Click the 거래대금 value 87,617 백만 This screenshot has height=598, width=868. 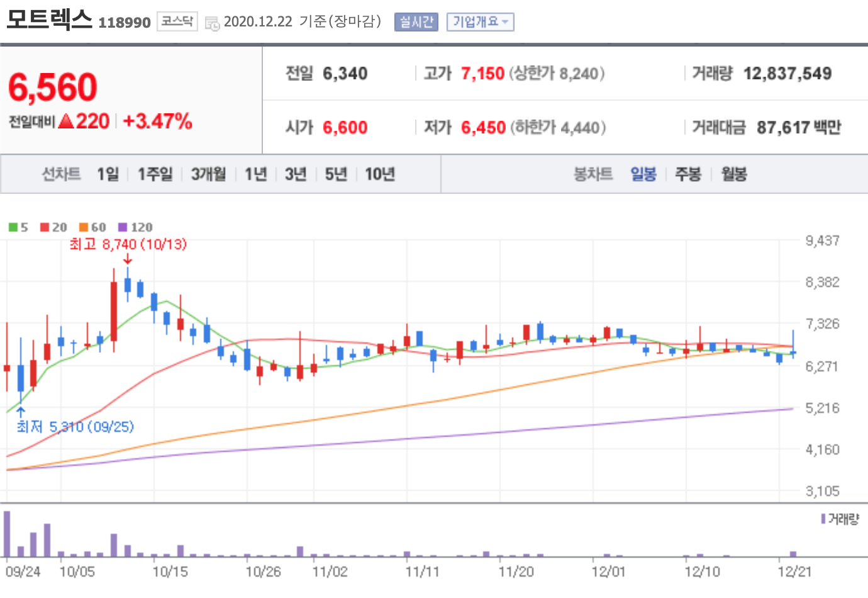click(x=799, y=128)
